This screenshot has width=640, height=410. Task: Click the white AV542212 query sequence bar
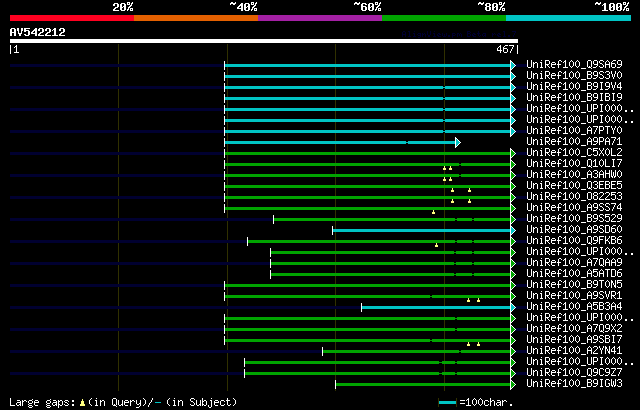click(264, 41)
